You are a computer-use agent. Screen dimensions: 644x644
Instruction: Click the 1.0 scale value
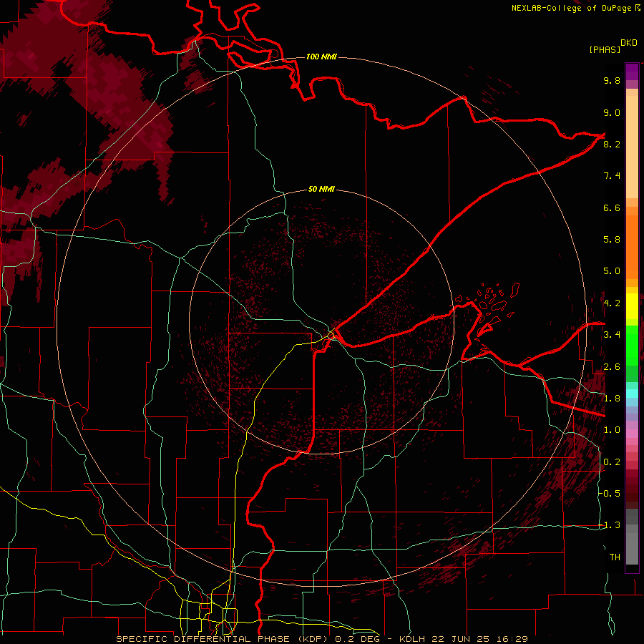click(x=612, y=431)
